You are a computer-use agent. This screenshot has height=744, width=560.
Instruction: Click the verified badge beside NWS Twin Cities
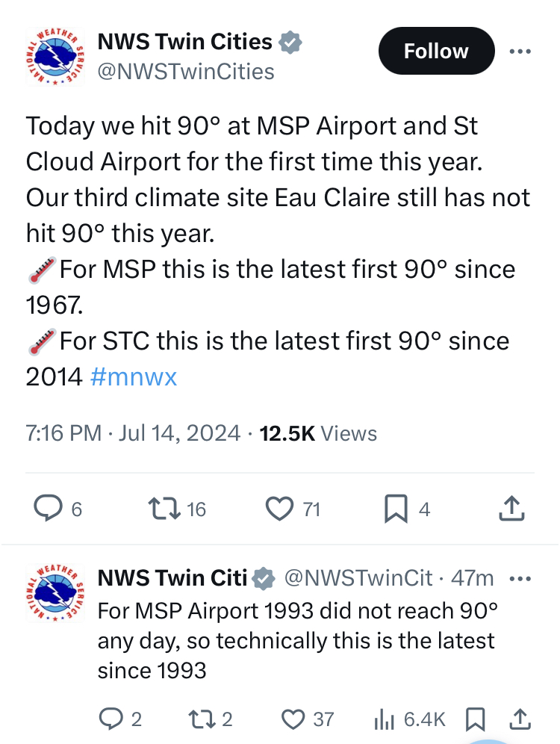click(290, 43)
